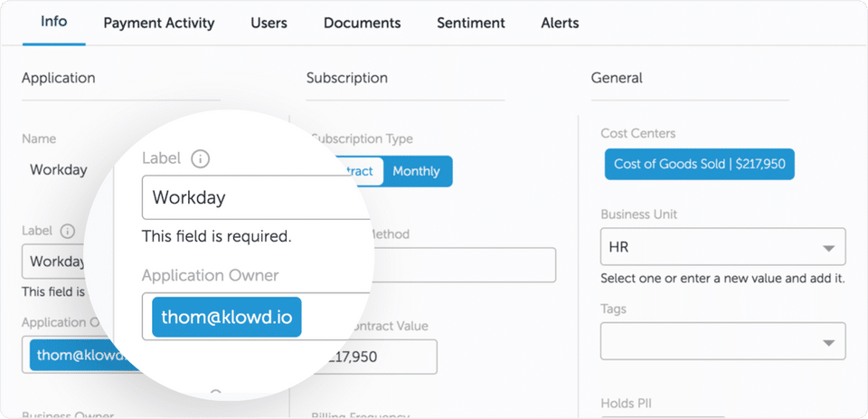Open the Tags dropdown arrow
868x419 pixels.
828,342
